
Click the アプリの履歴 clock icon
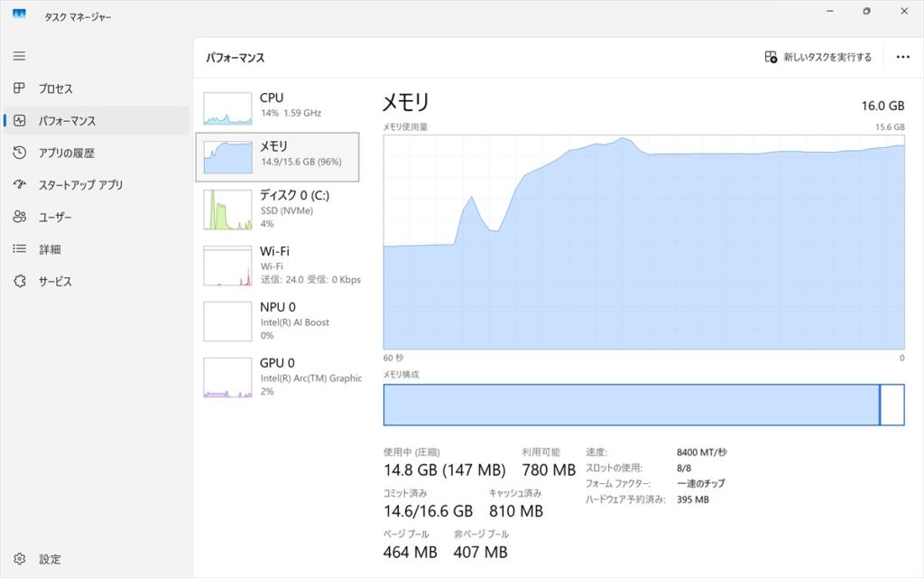point(20,152)
